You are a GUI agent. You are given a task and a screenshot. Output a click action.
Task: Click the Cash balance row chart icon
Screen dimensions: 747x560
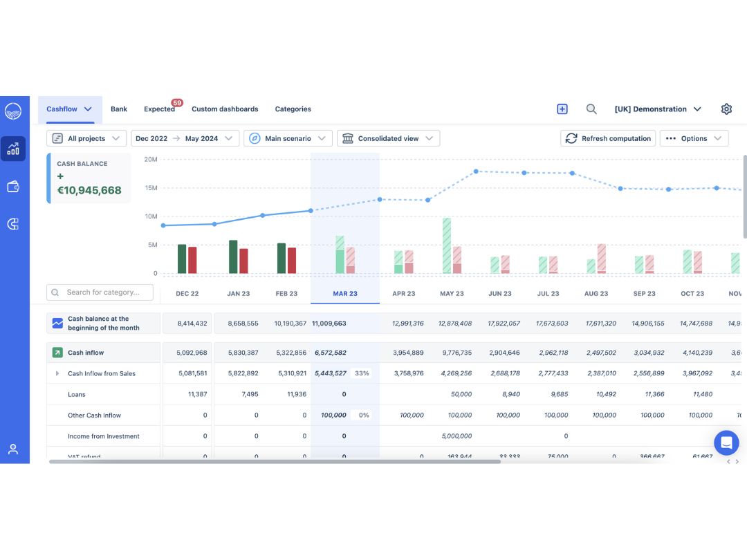pos(57,324)
